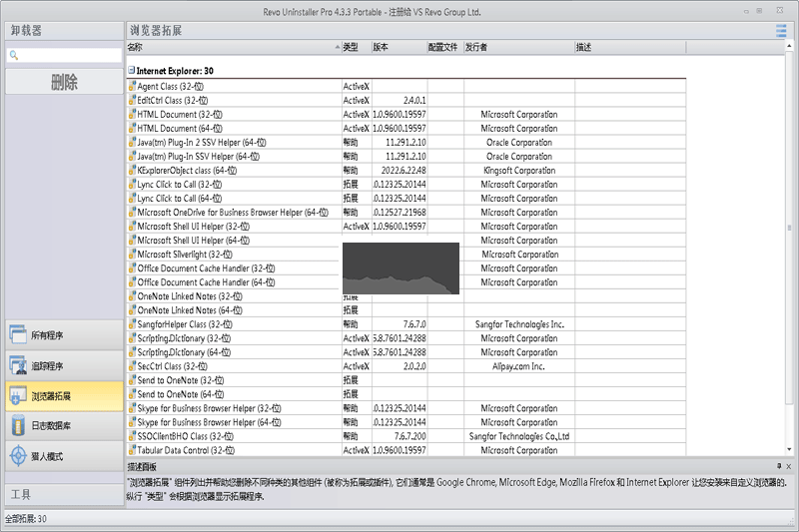Viewport: 799px width, 532px height.
Task: Click the Kingsoft Corporation publisher cell
Action: (518, 170)
